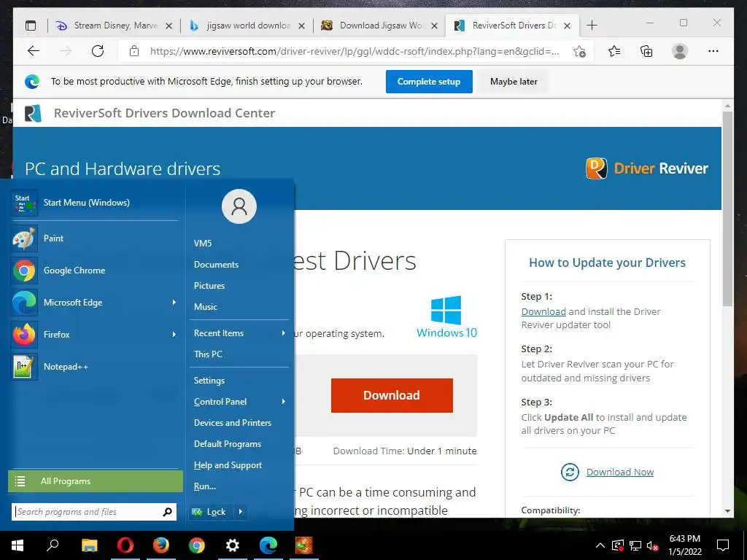The height and width of the screenshot is (560, 747).
Task: Open the tab actions menu icon
Action: tap(31, 26)
